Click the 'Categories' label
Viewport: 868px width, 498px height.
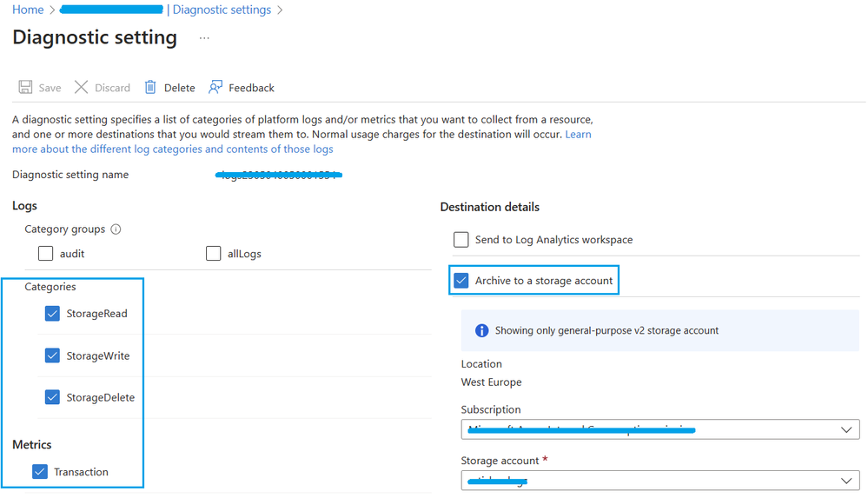pyautogui.click(x=50, y=287)
